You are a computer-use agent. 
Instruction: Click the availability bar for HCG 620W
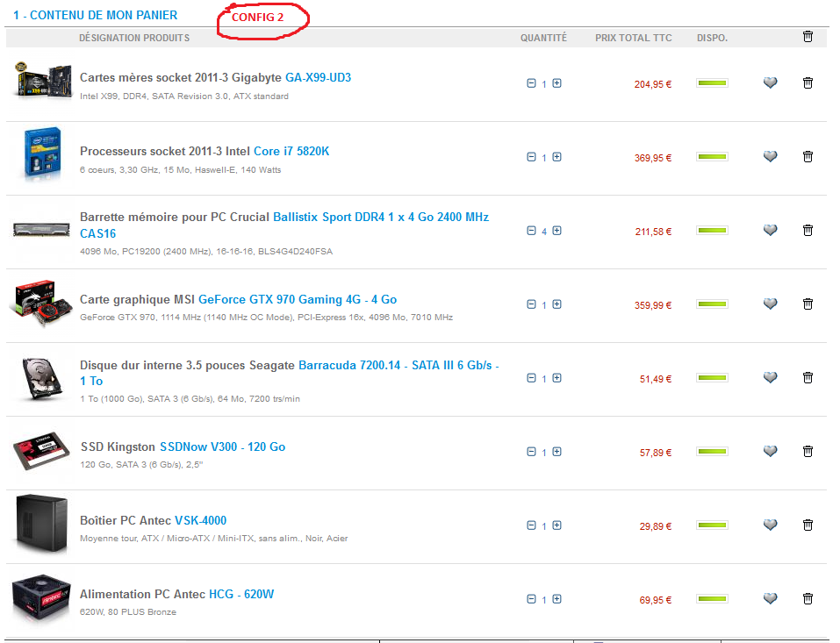(x=712, y=598)
